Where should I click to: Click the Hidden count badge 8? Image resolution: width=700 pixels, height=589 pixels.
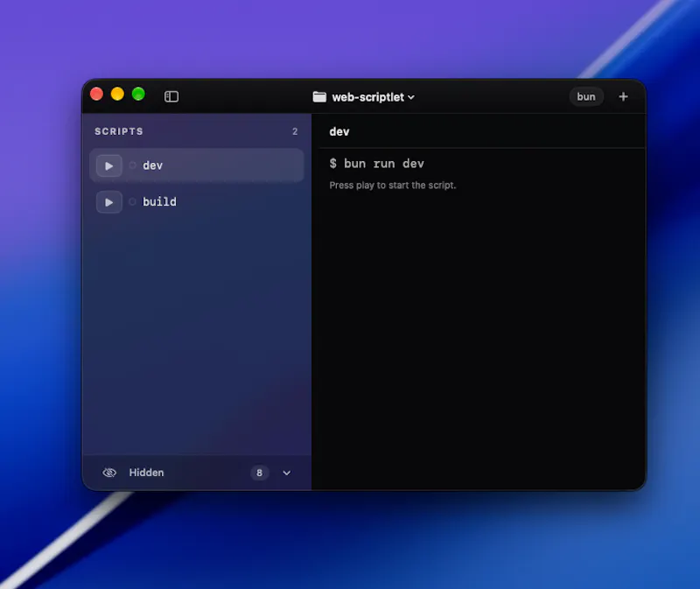(259, 473)
